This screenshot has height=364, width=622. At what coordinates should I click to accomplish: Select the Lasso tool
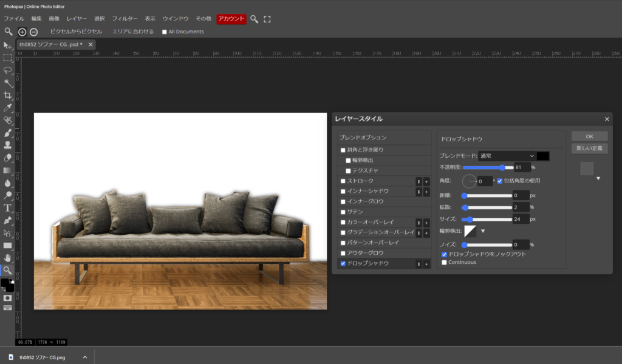click(8, 70)
